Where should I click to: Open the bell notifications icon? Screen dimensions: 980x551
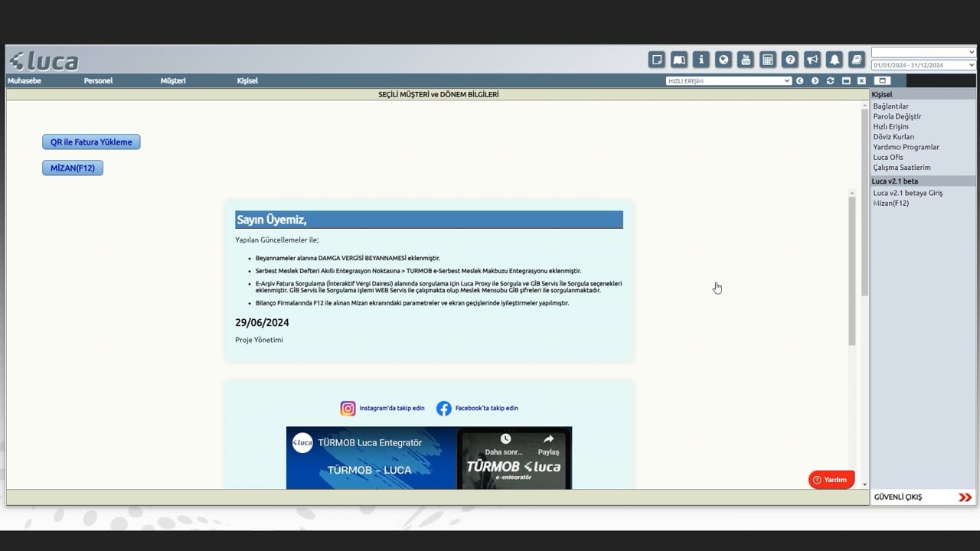click(835, 60)
